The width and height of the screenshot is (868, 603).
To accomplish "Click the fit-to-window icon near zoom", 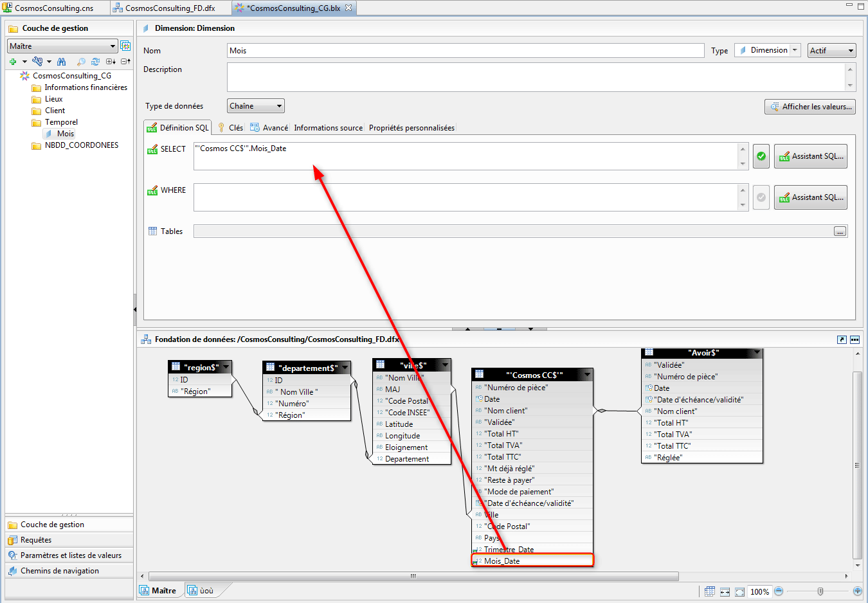I will click(739, 591).
